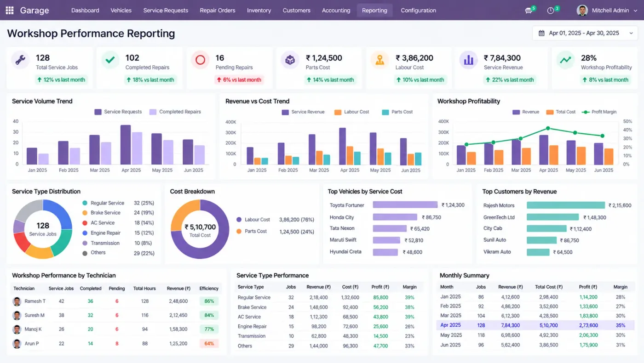
Task: Click the orange Labour Cost person icon
Action: pyautogui.click(x=379, y=60)
